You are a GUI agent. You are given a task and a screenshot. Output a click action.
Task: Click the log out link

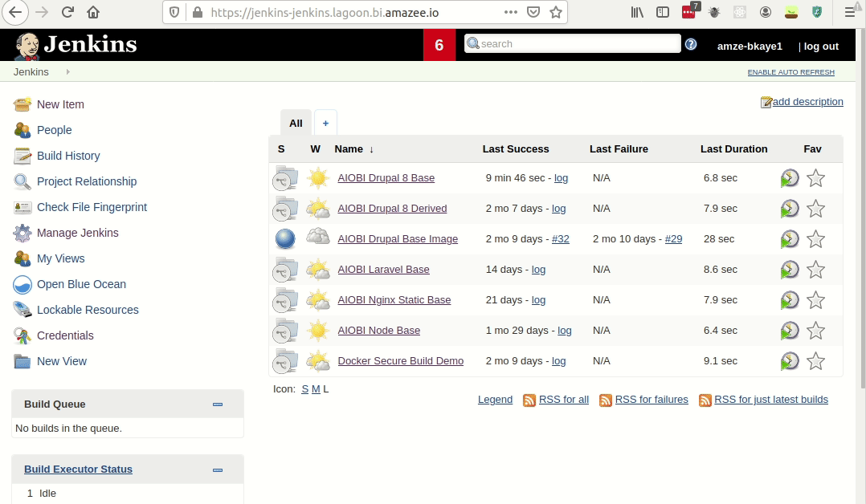coord(820,47)
